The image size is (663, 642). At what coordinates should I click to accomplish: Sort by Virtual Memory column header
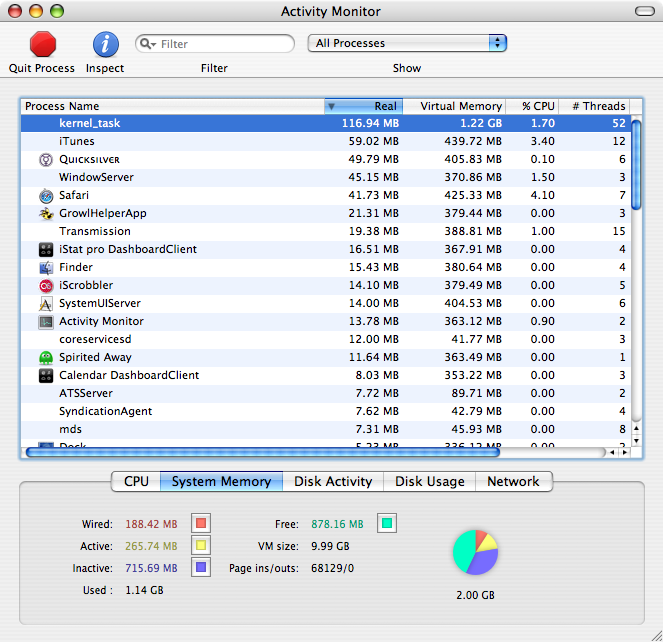[454, 106]
